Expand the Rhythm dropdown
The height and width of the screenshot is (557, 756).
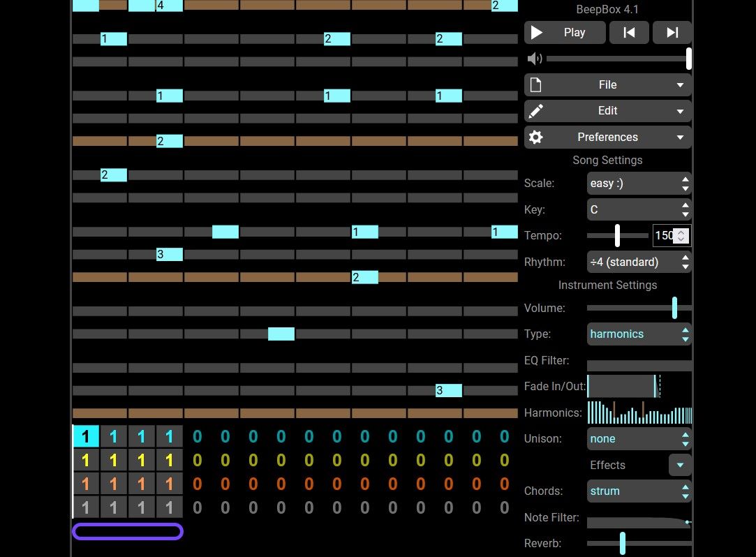point(639,262)
